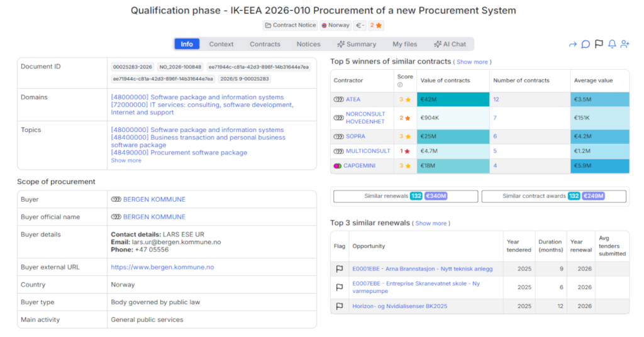Click SOPRA €25M value of contracts cell
Viewport: 644px width, 337px height.
pyautogui.click(x=453, y=136)
